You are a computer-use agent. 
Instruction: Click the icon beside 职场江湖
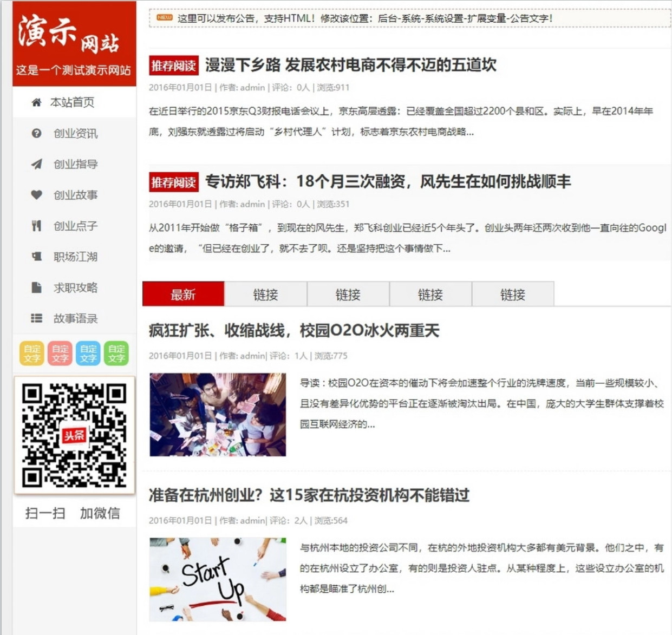click(36, 257)
